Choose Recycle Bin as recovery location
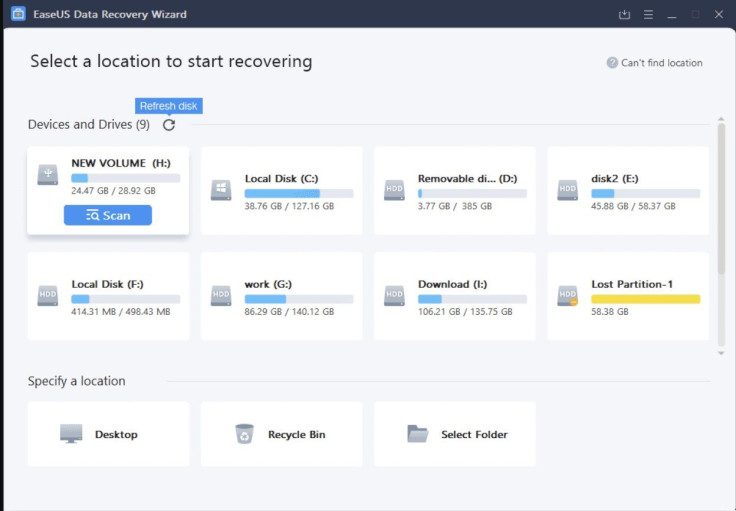736x511 pixels. point(282,434)
